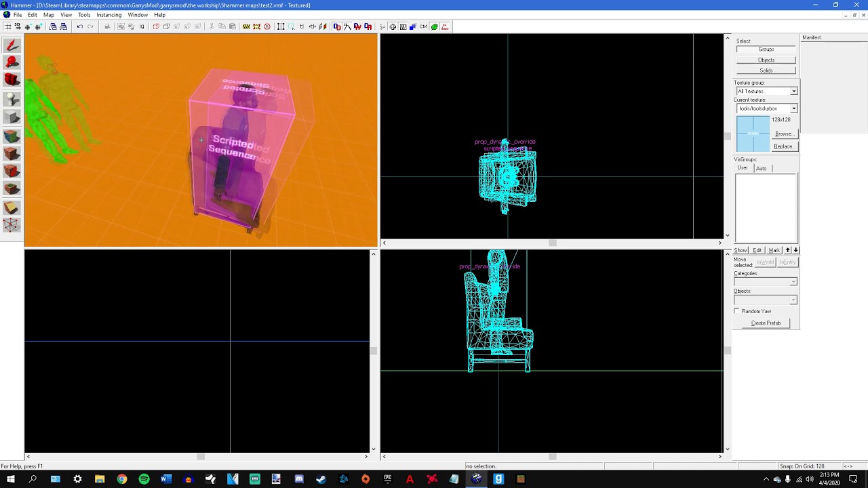Click the Browse texture button
Viewport: 868px width, 488px height.
click(x=784, y=134)
